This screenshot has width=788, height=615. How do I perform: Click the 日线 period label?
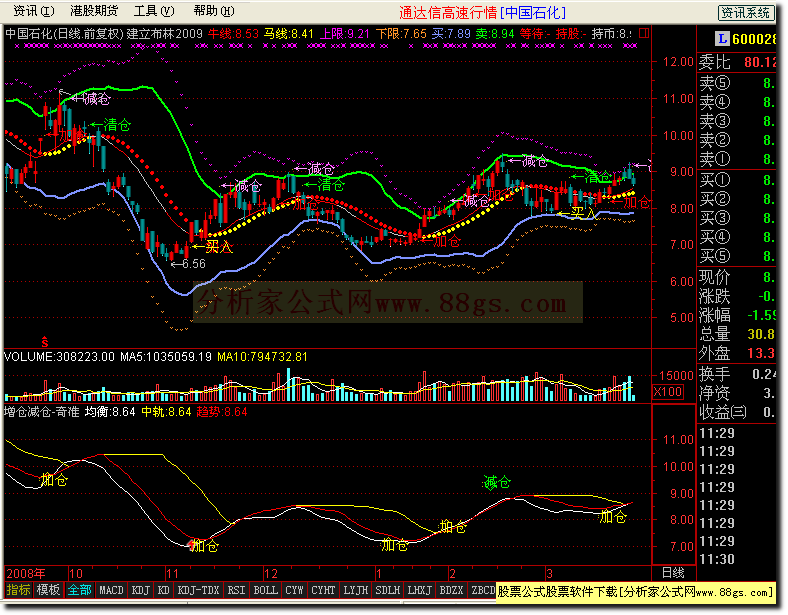[x=672, y=572]
